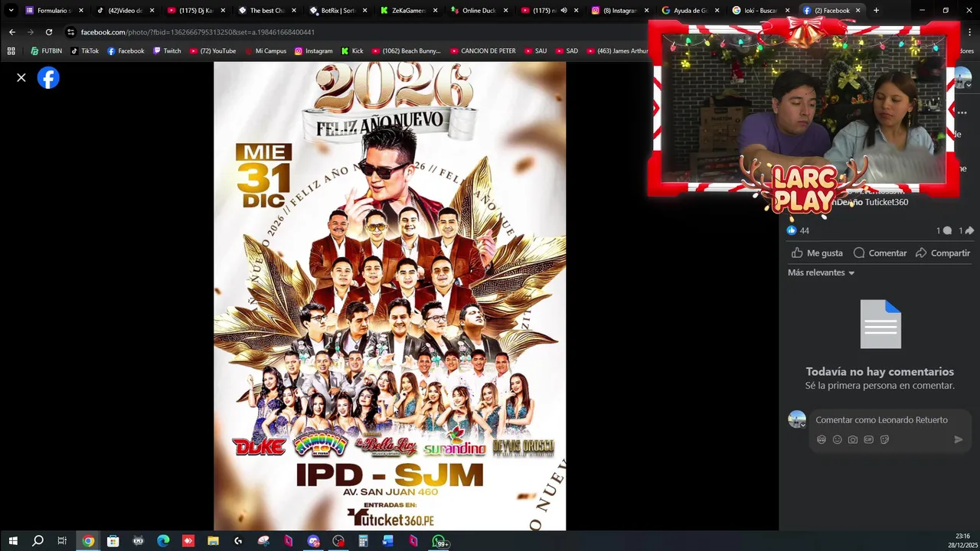
Task: Open the (1062) Beach Bunny bookmark
Action: (x=406, y=51)
